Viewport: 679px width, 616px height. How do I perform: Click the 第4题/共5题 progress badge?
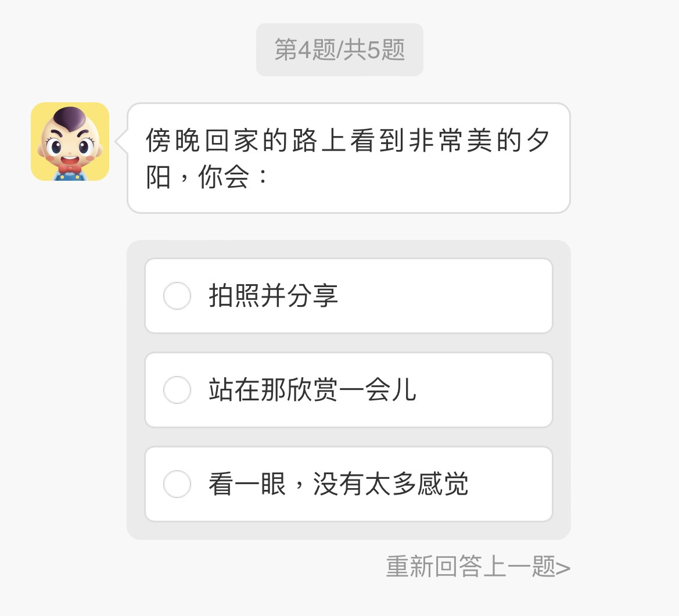[339, 50]
